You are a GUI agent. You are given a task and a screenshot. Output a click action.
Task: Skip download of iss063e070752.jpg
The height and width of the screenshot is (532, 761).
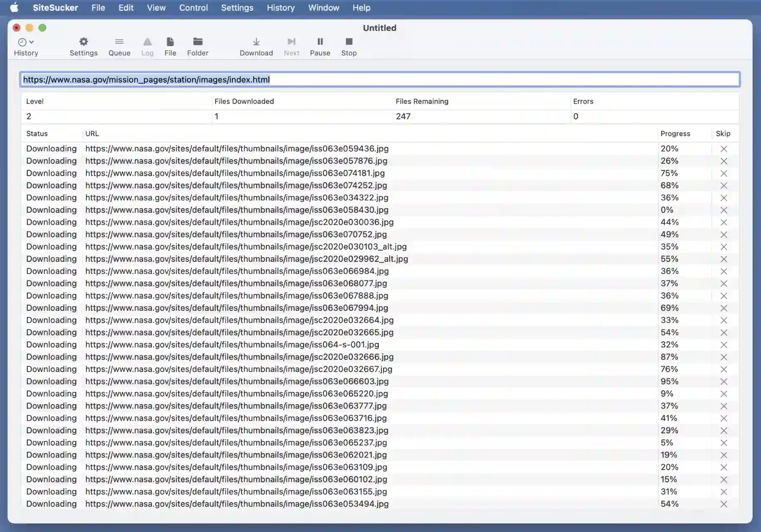pyautogui.click(x=724, y=234)
